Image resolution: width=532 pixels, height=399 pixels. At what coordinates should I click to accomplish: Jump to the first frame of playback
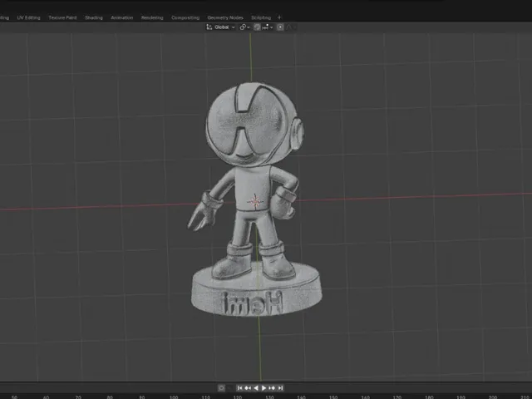coord(240,388)
